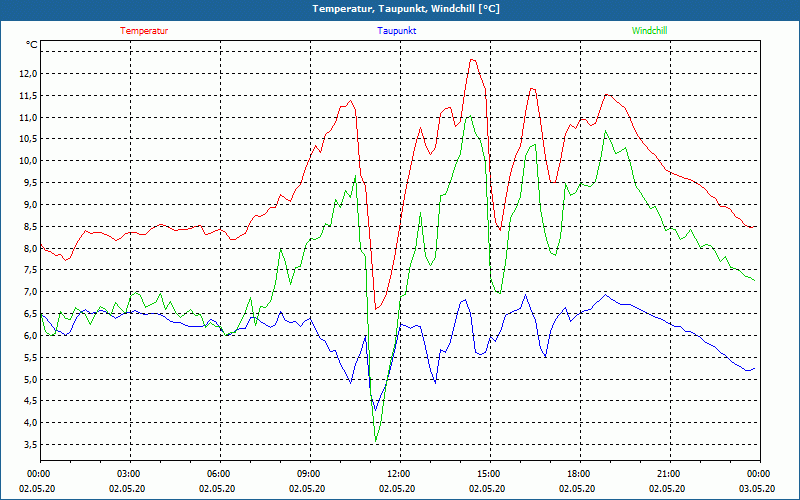
Task: Click the 11,5 y-axis value
Action: coord(28,95)
